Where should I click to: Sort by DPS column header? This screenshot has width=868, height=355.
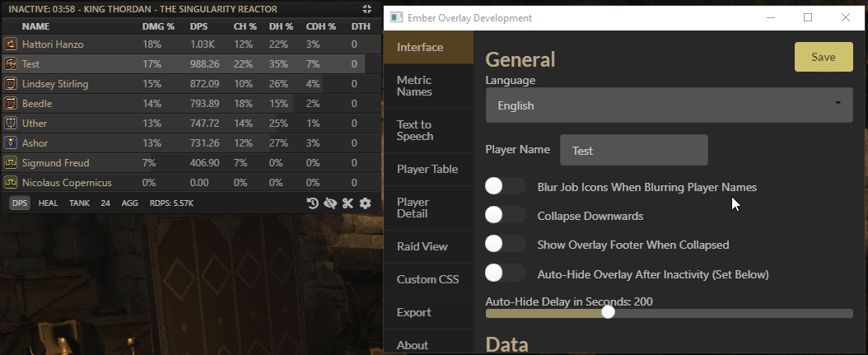click(x=198, y=26)
